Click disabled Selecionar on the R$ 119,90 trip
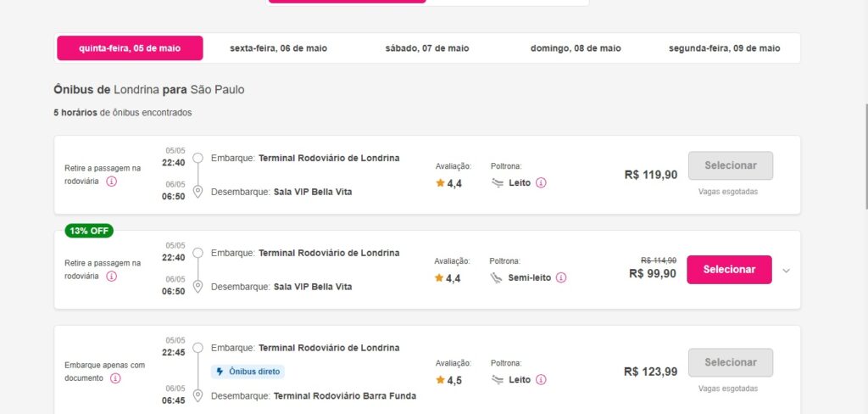The width and height of the screenshot is (868, 414). [x=730, y=165]
